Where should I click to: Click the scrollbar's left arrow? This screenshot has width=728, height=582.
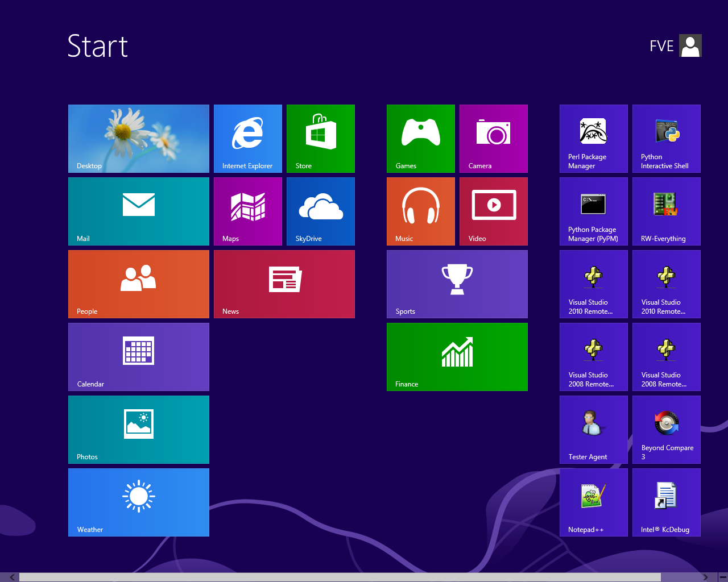click(12, 577)
